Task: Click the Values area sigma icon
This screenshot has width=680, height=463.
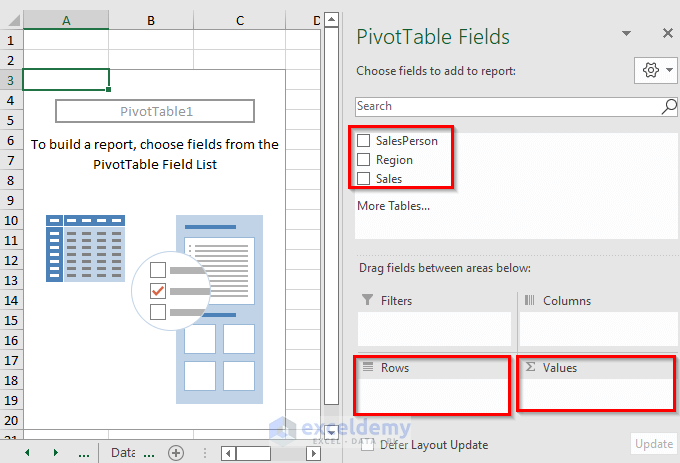Action: [x=530, y=368]
